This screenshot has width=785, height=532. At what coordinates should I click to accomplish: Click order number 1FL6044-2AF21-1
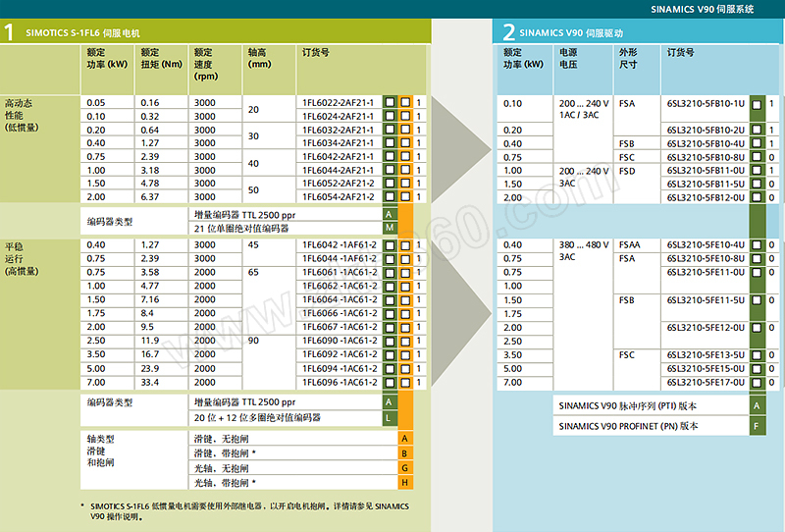tap(338, 170)
